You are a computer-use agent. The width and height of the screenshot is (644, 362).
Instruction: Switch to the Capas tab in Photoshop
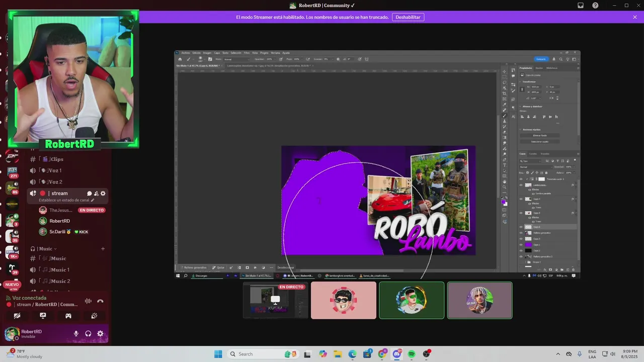523,154
